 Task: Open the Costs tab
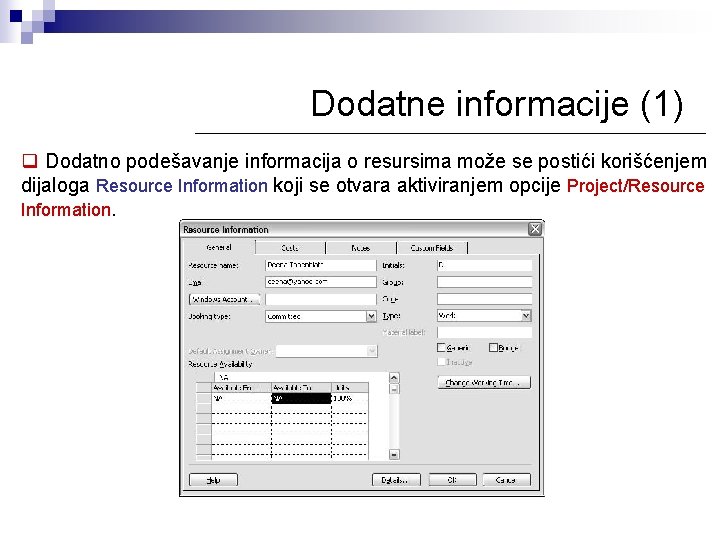(290, 248)
